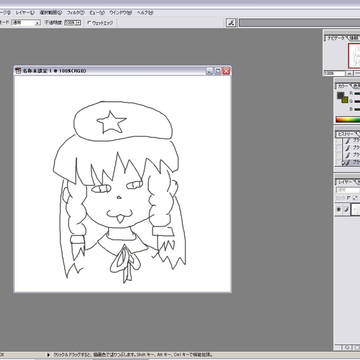Click the document icon in the canvas title bar
Screen dimensions: 360x360
click(18, 71)
